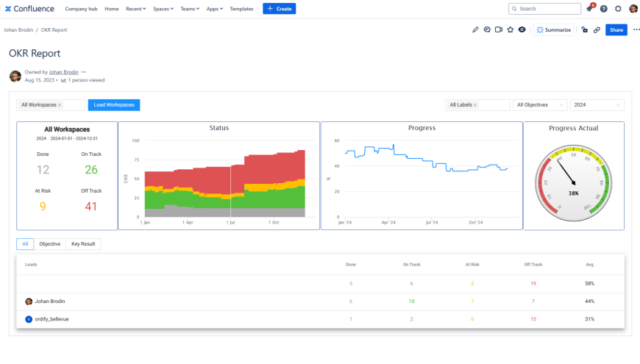640x364 pixels.
Task: Open the inline comments icon
Action: 487,30
